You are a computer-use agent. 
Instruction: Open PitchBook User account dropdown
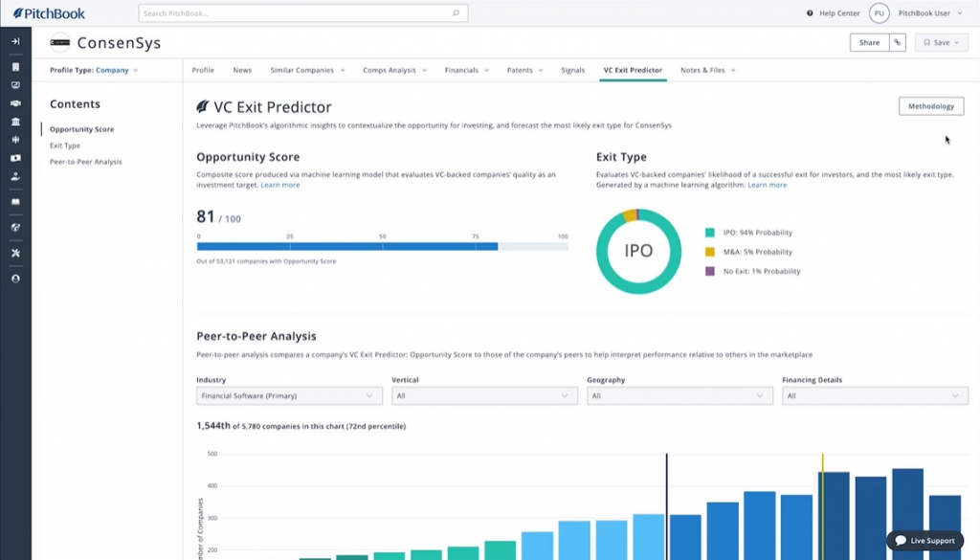[929, 13]
